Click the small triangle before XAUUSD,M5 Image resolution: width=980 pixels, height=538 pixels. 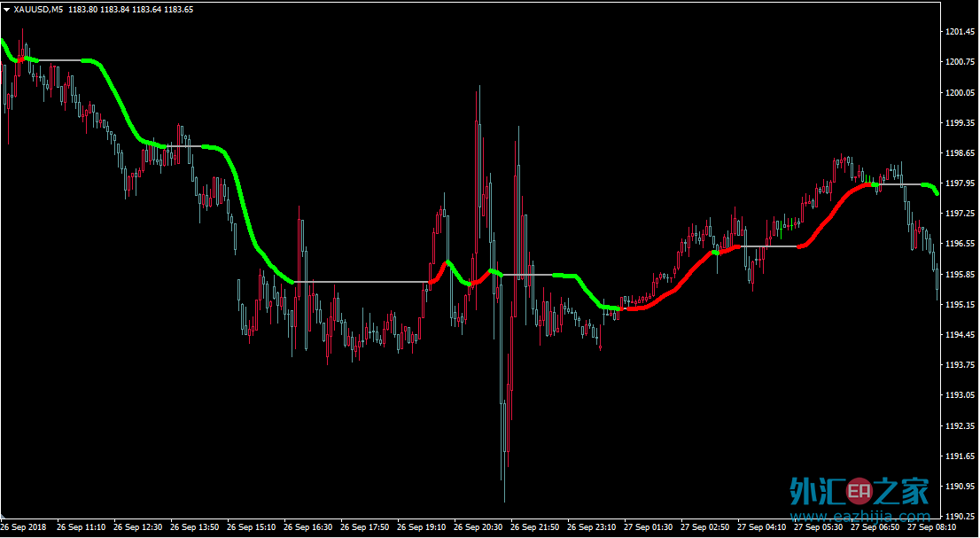(6, 9)
